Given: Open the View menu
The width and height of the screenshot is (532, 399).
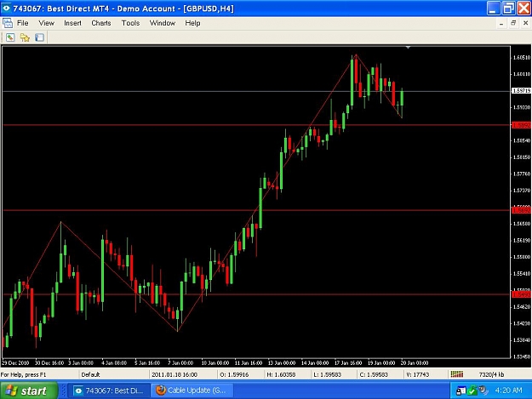Looking at the screenshot, I should pos(46,23).
